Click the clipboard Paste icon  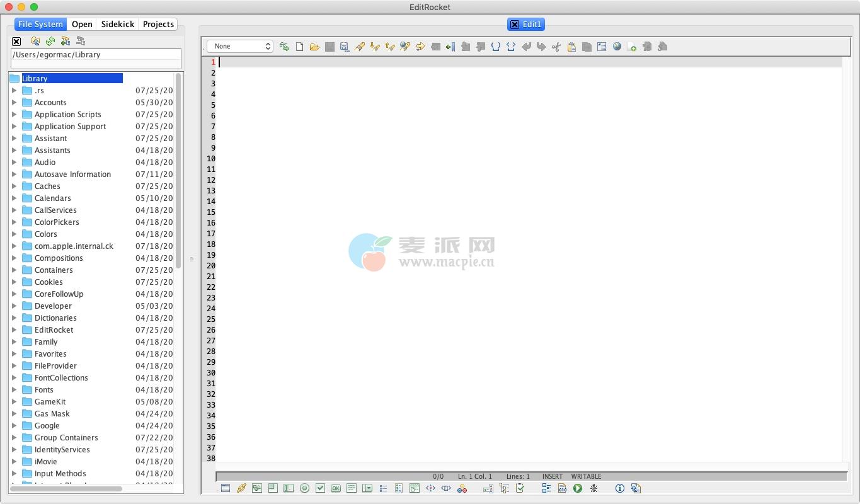(571, 47)
